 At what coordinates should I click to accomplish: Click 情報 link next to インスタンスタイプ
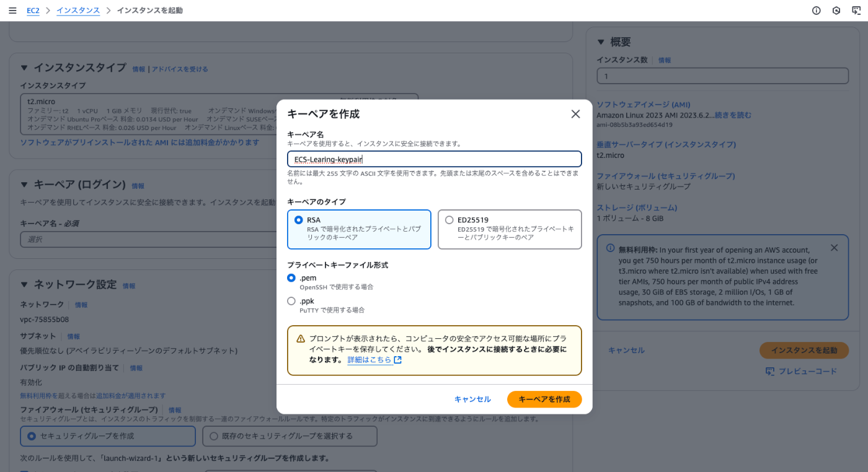coord(139,69)
